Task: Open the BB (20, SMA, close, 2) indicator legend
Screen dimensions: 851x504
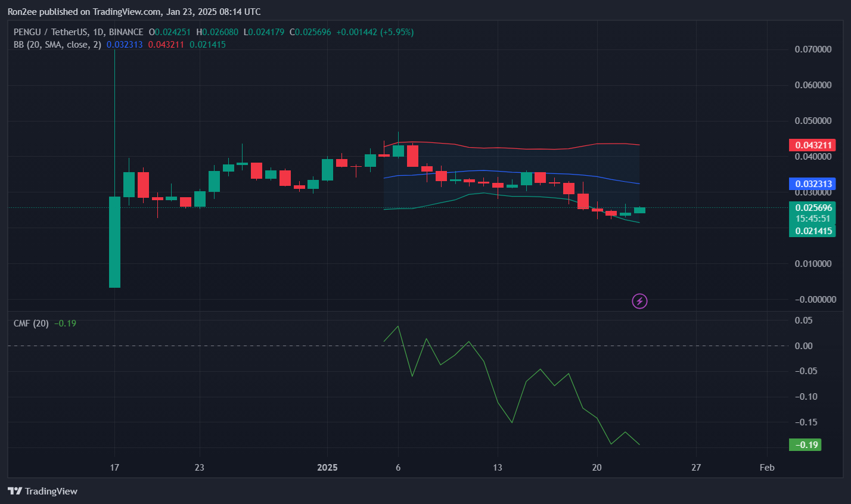Action: (x=57, y=45)
